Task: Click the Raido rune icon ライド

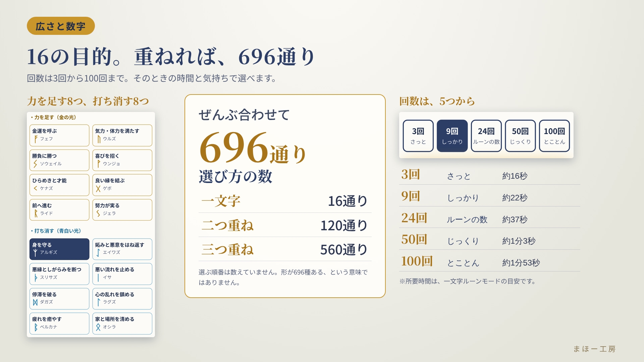Action: coord(35,214)
